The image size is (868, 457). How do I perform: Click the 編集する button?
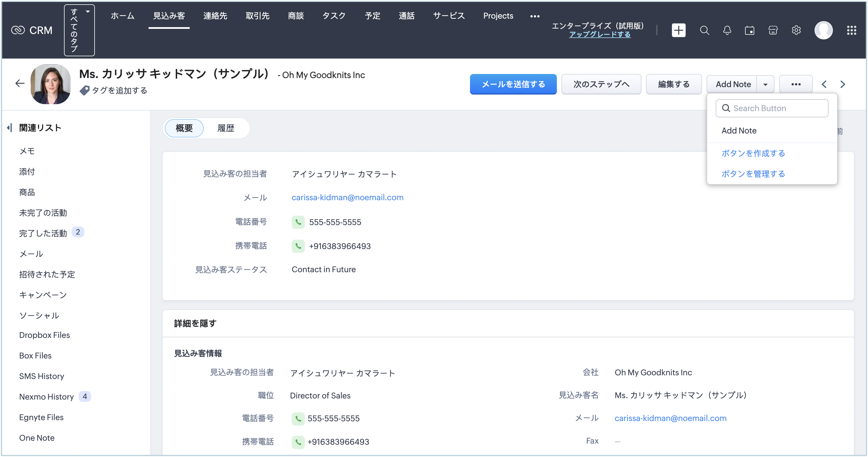(674, 84)
